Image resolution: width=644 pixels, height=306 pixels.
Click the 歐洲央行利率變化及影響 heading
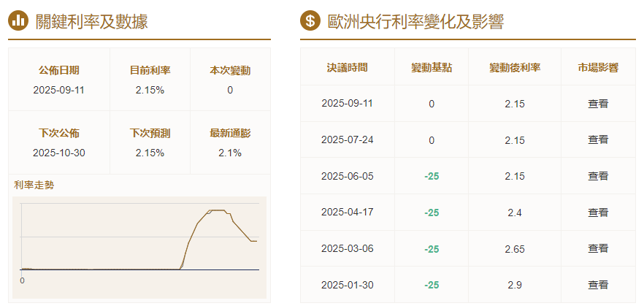(x=415, y=21)
